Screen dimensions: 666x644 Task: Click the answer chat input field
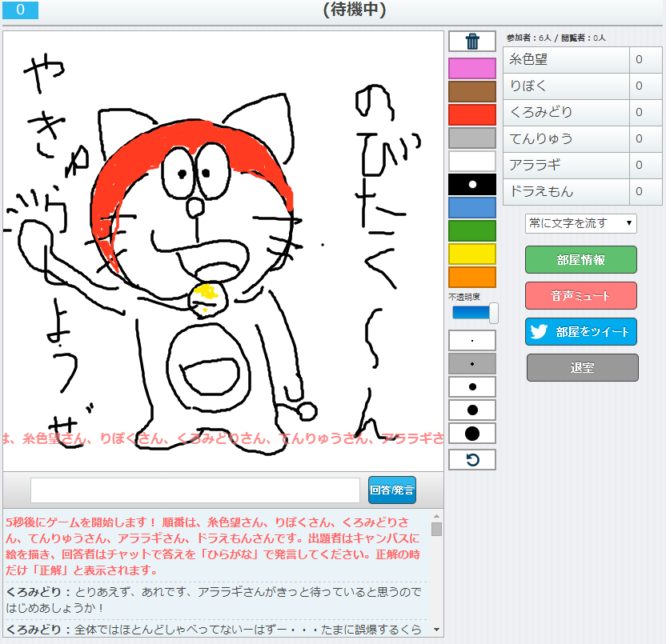click(x=195, y=490)
